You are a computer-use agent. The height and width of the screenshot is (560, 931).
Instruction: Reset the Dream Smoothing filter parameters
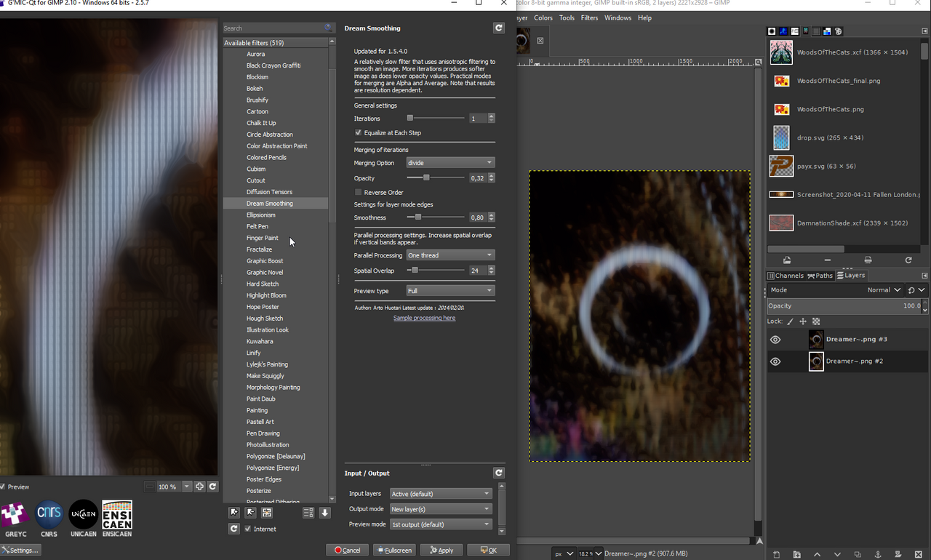498,28
